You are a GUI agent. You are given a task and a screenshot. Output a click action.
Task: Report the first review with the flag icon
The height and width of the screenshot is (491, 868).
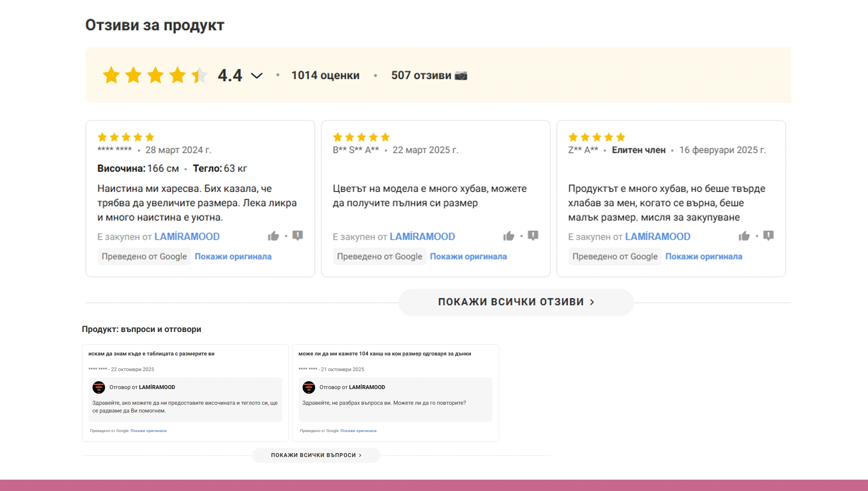coord(298,236)
